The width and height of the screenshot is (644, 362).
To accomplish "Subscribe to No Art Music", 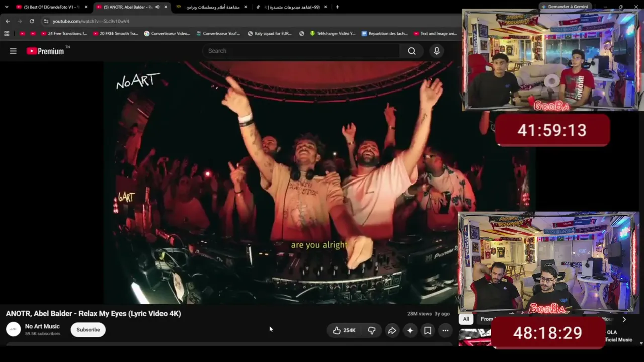I will (88, 330).
